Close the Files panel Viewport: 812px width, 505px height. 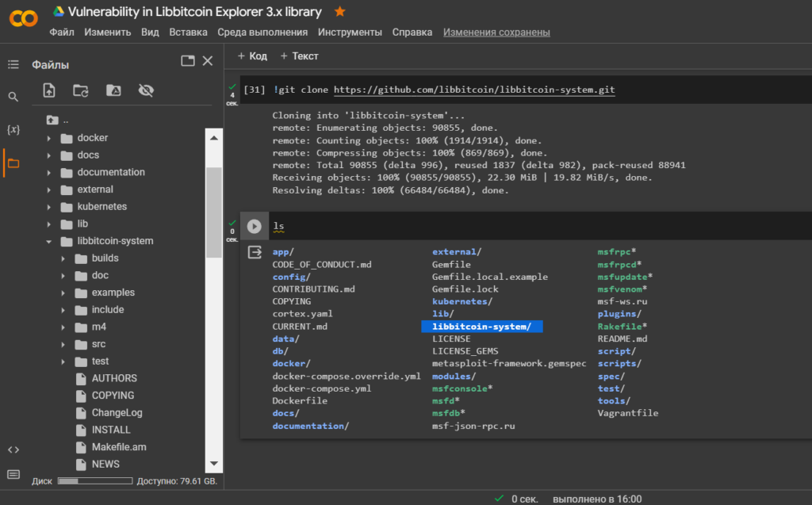pos(208,61)
